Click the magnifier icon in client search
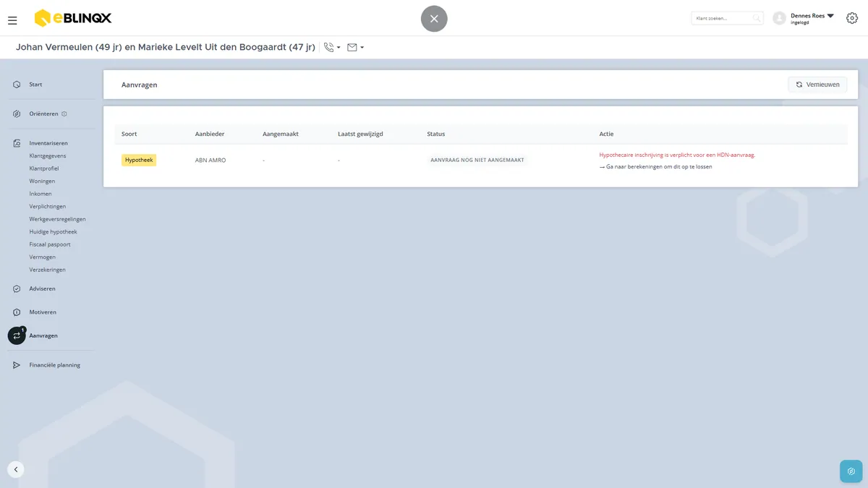 (x=756, y=18)
